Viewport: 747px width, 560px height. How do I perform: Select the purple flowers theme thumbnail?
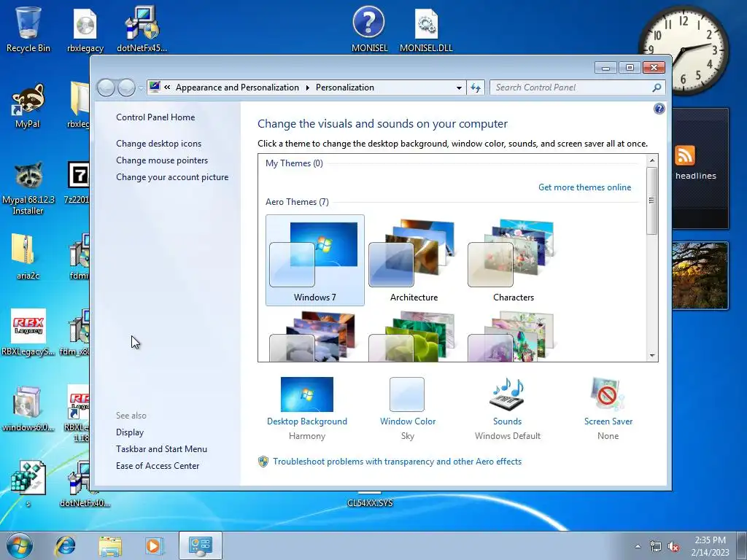(513, 336)
